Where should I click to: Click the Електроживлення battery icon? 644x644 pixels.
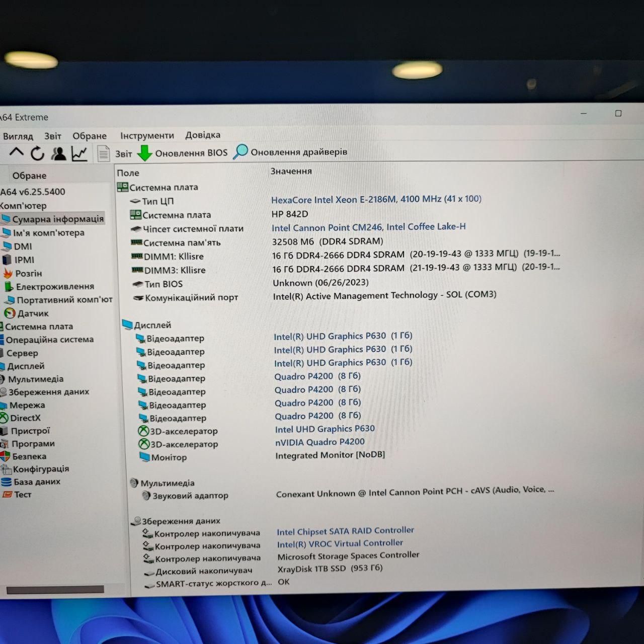tap(9, 287)
